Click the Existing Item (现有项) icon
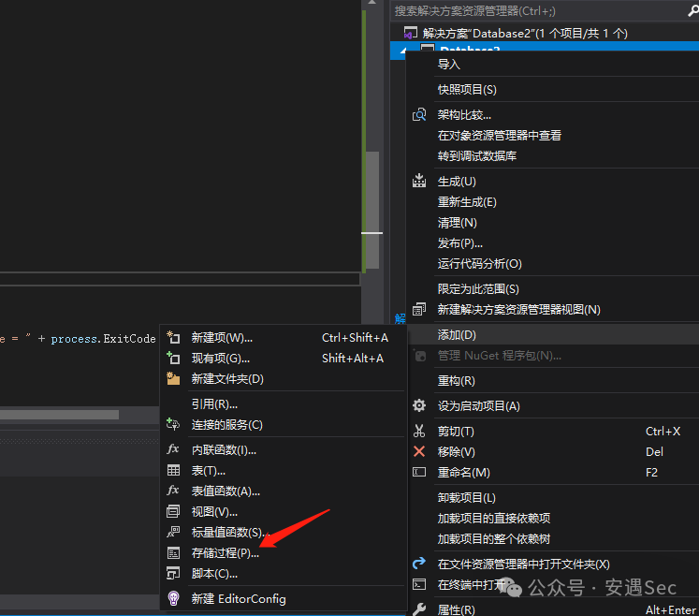The image size is (699, 616). coord(173,358)
